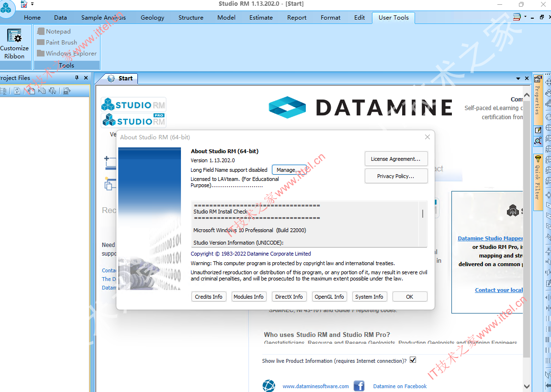Launch Paint Brush from the Tools group
The height and width of the screenshot is (392, 551).
[x=57, y=42]
